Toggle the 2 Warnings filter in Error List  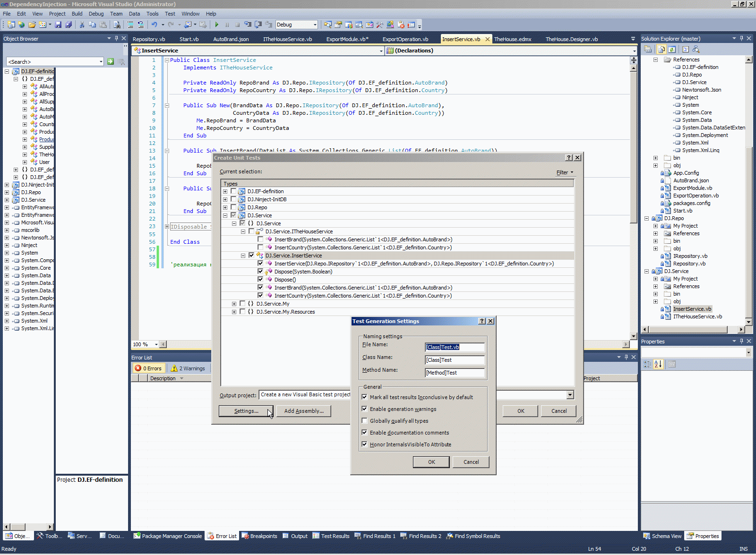click(x=188, y=368)
